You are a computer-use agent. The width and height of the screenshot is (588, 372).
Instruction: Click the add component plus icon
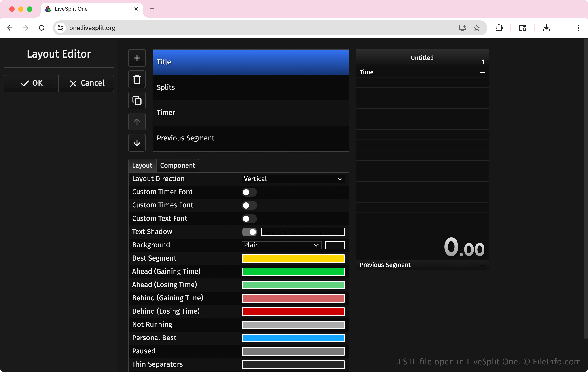point(137,58)
